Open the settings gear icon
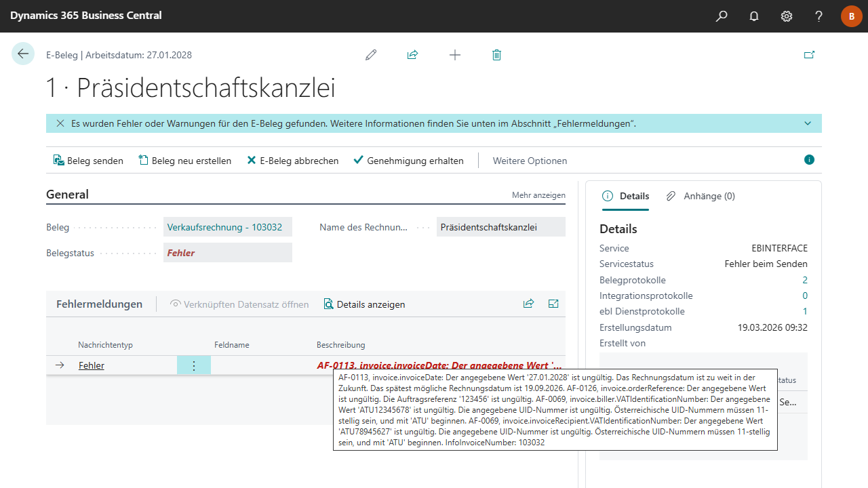The image size is (868, 488). click(x=787, y=16)
